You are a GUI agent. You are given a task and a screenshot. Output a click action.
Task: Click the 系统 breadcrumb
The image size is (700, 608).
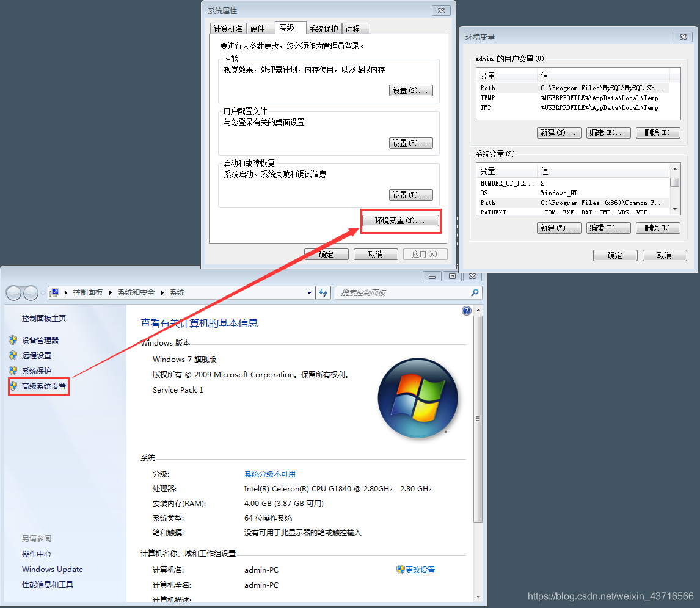pyautogui.click(x=177, y=292)
